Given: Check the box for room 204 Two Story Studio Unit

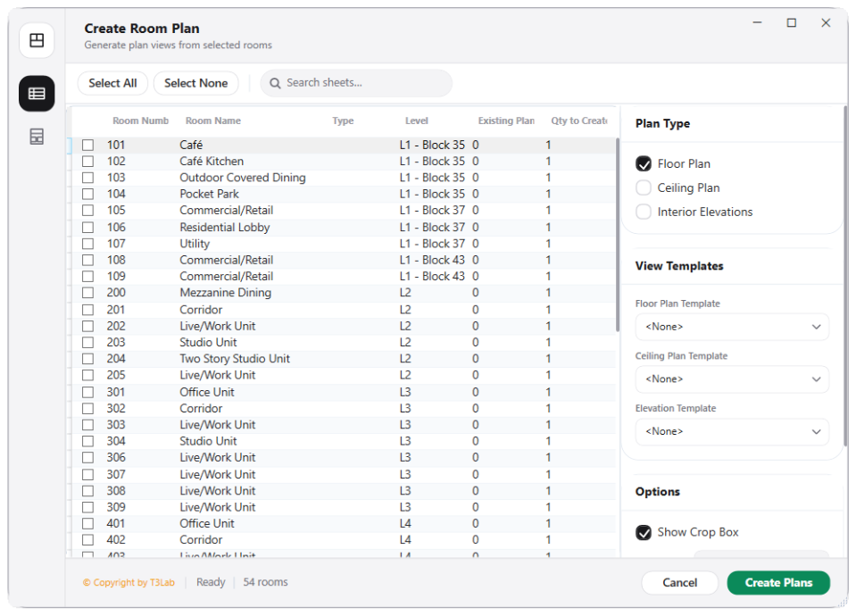Looking at the screenshot, I should 87,359.
